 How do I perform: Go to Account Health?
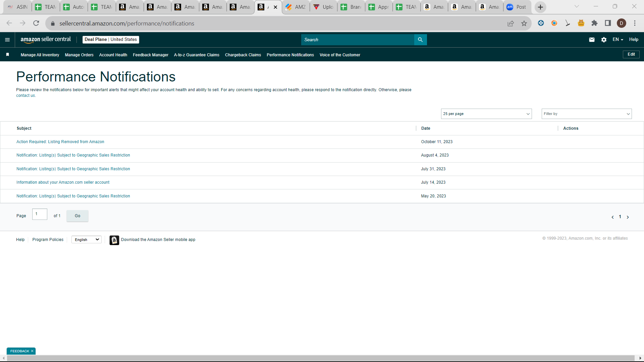113,55
